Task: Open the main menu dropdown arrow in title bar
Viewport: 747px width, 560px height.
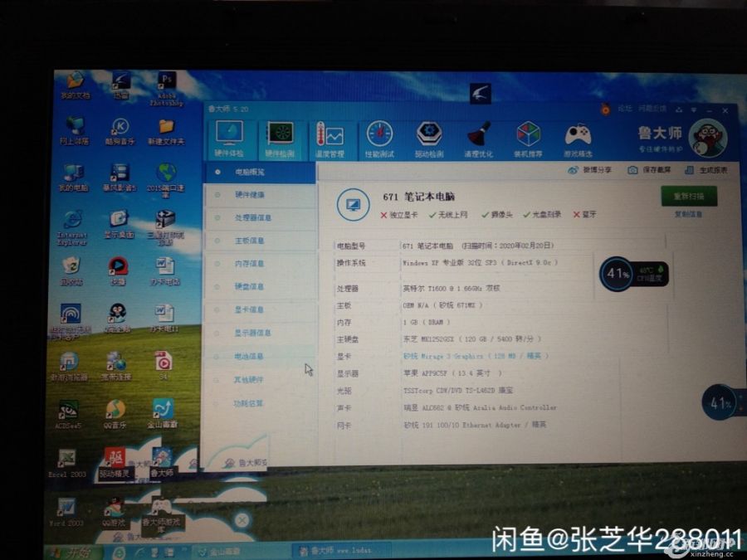Action: point(694,110)
